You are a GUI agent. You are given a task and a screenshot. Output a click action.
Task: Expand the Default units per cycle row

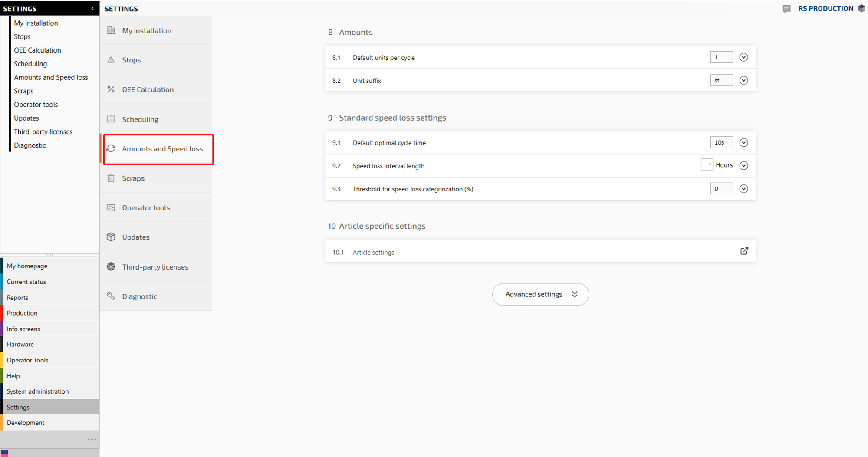(743, 57)
